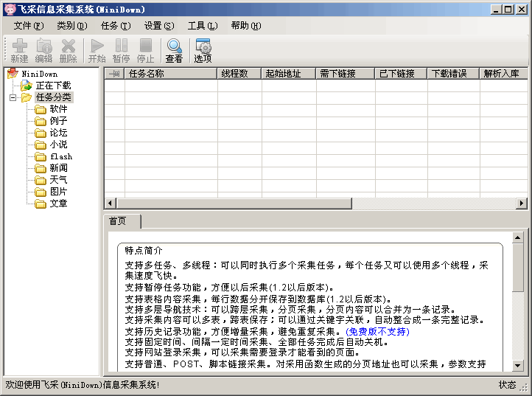Screen dimensions: 532x396
Task: Click the 任务名称 column header
Action: (x=171, y=73)
